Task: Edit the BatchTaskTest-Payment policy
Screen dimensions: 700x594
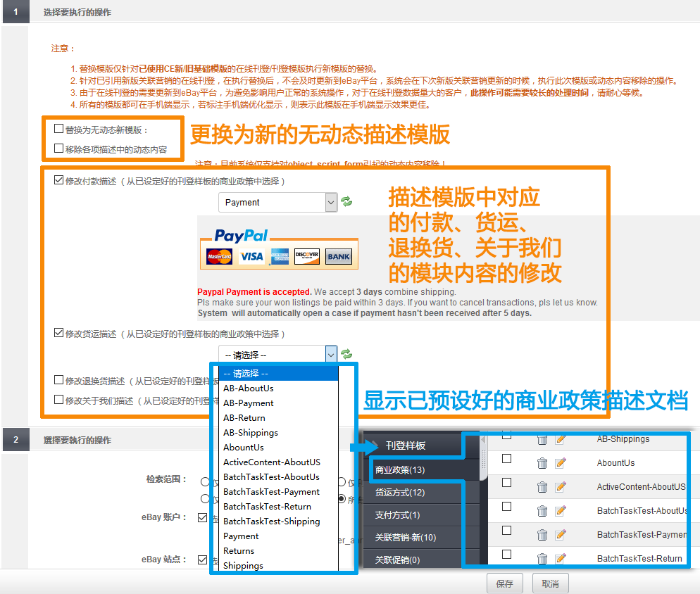Action: click(x=561, y=535)
